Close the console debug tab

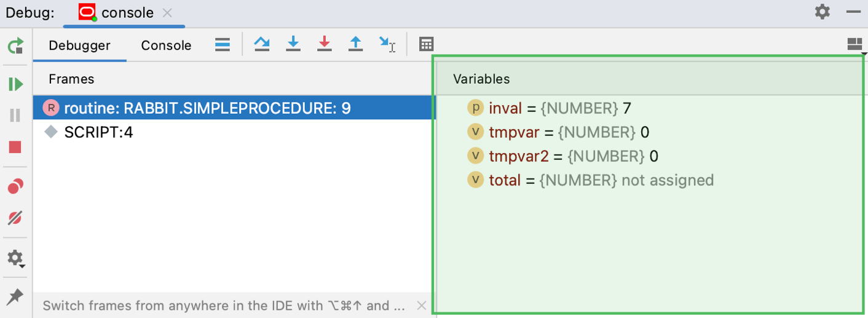pos(168,13)
